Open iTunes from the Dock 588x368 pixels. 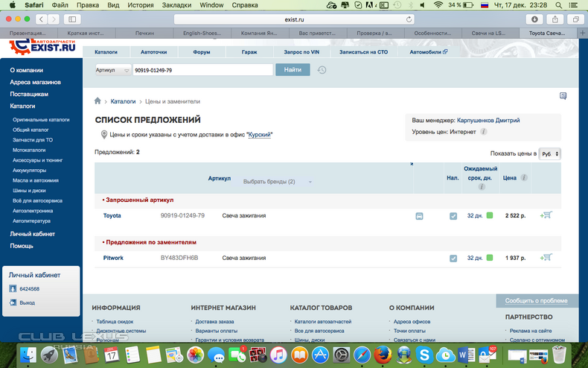point(278,355)
